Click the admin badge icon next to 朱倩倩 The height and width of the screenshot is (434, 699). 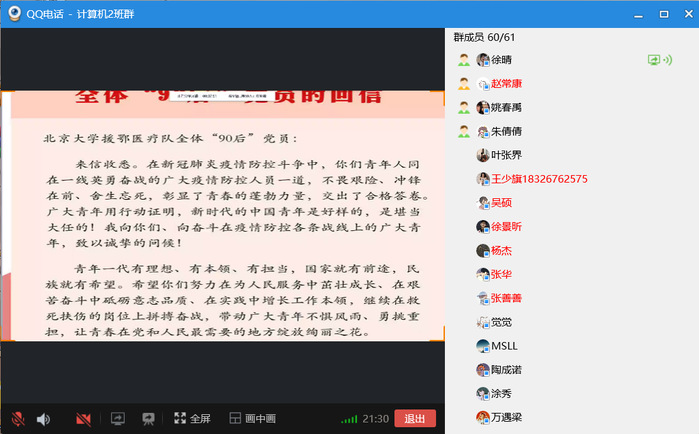[464, 132]
